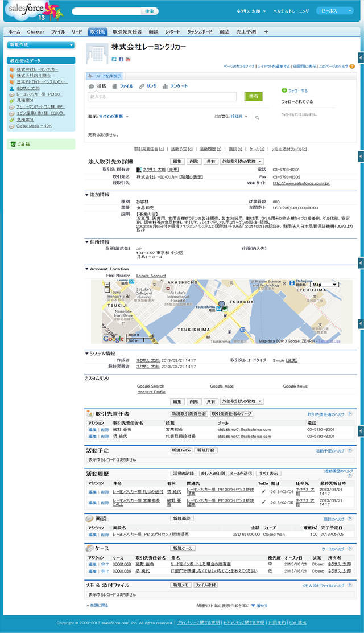Open ヘルプ&トレーニング link in header
This screenshot has width=364, height=633.
(291, 11)
